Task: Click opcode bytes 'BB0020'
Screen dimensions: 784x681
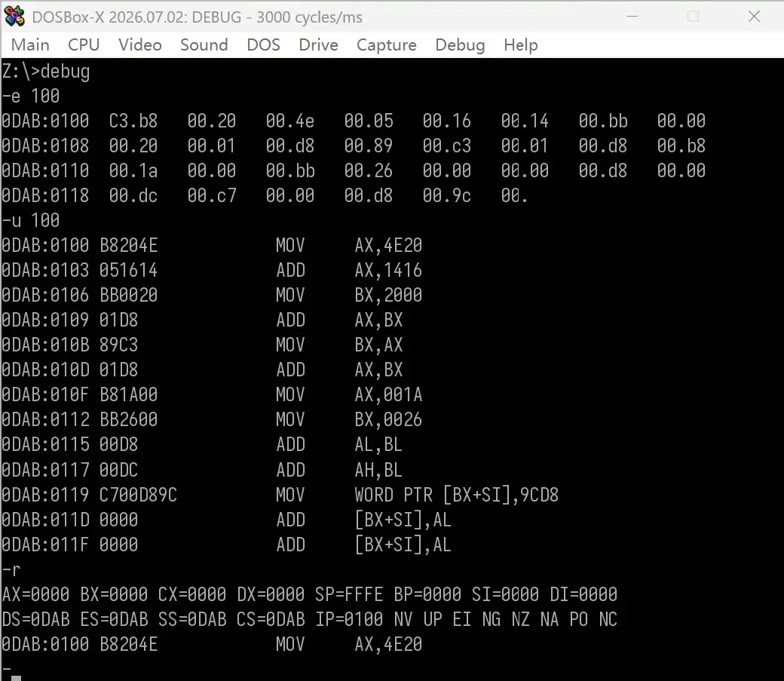Action: [x=128, y=295]
